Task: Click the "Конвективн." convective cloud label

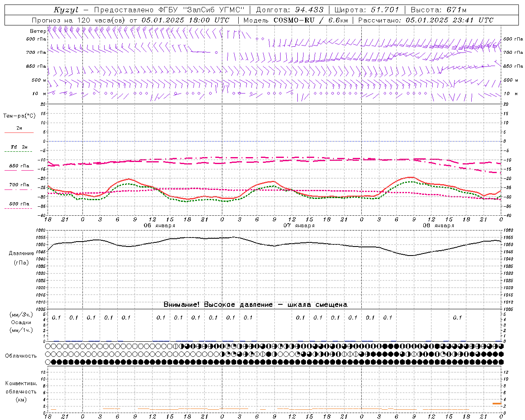Action: pyautogui.click(x=21, y=383)
